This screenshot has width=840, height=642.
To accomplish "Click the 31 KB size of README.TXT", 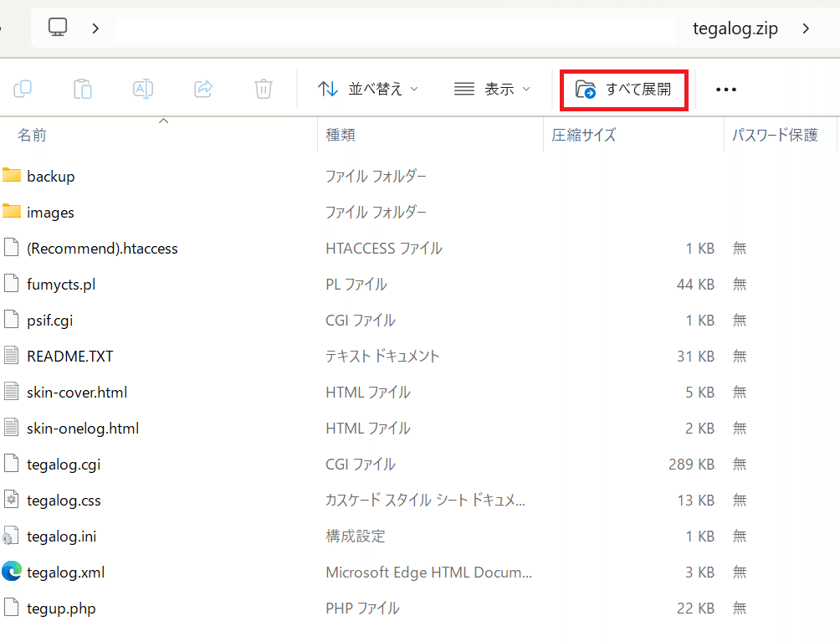I will 695,356.
